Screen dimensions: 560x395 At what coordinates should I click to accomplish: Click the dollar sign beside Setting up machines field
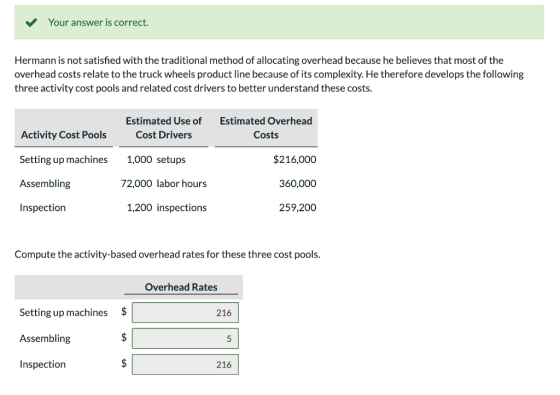click(x=124, y=311)
